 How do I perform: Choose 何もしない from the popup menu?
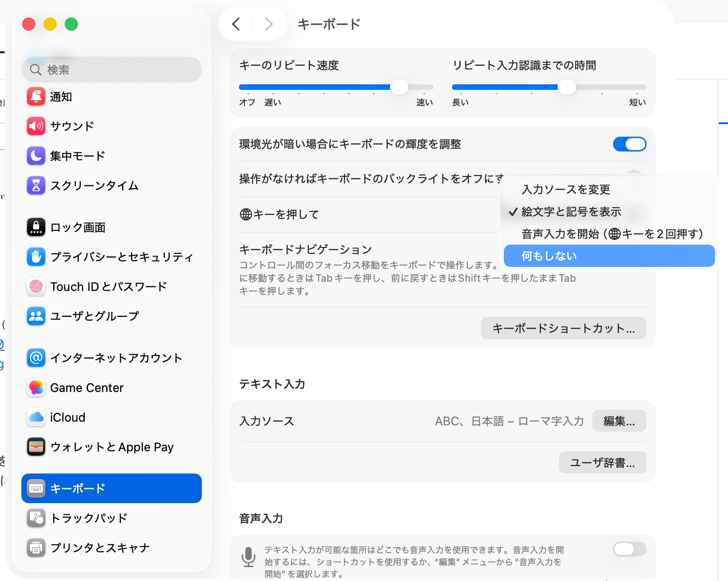click(609, 256)
